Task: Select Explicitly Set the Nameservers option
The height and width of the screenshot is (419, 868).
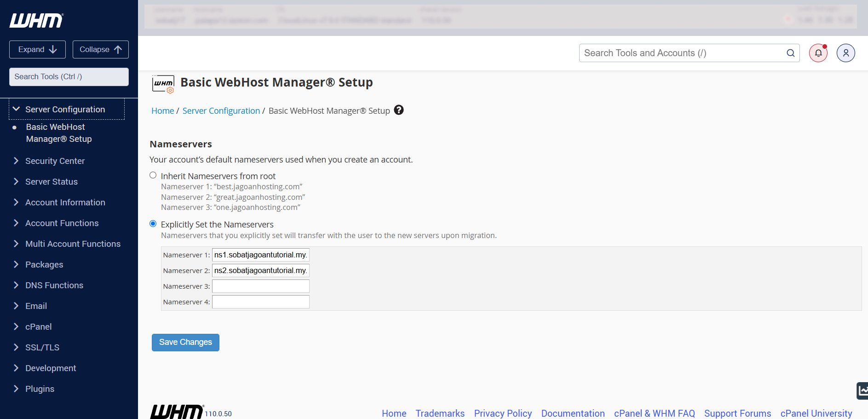Action: tap(153, 224)
